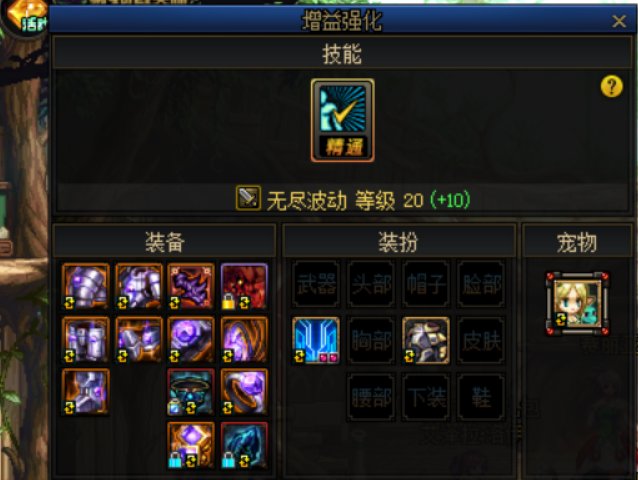Select the teal necklace locked equipment icon
The height and width of the screenshot is (480, 638).
tap(191, 392)
